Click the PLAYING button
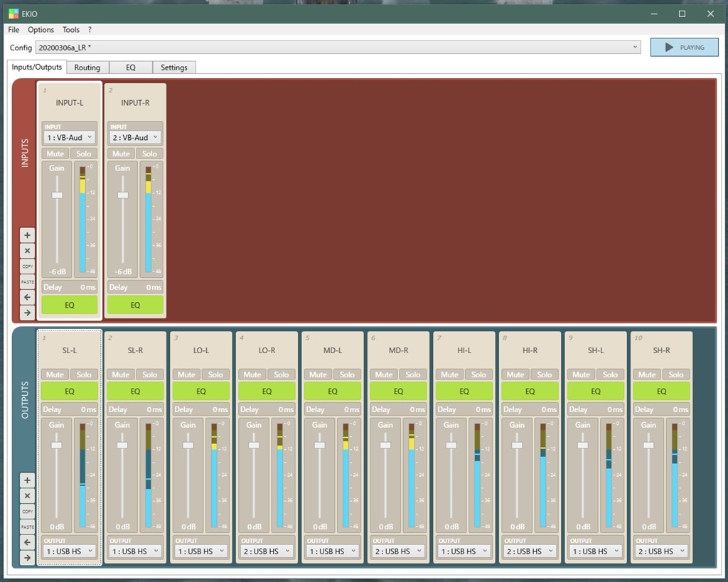Viewport: 728px width, 582px height. tap(684, 48)
